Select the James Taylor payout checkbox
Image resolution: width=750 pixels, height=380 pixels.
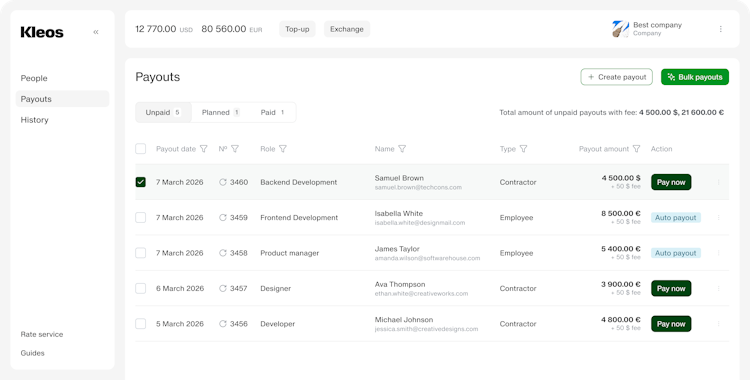[x=141, y=253]
